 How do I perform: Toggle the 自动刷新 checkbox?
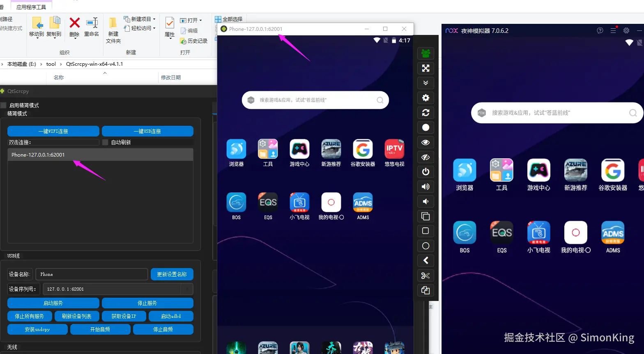105,142
